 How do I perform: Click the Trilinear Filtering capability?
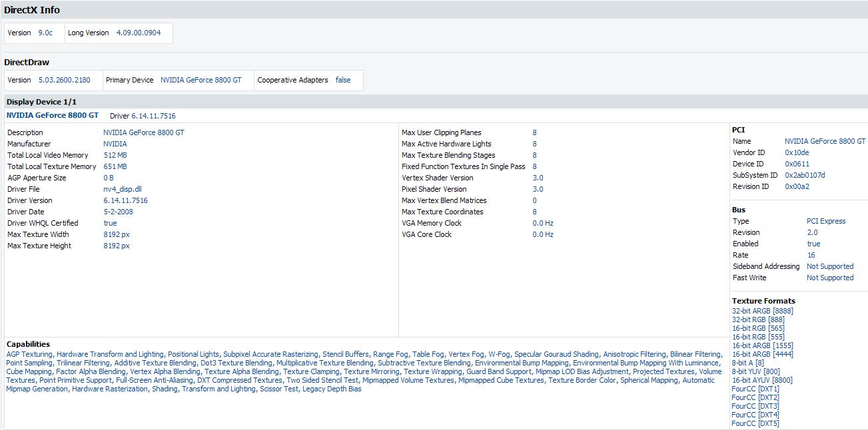83,363
